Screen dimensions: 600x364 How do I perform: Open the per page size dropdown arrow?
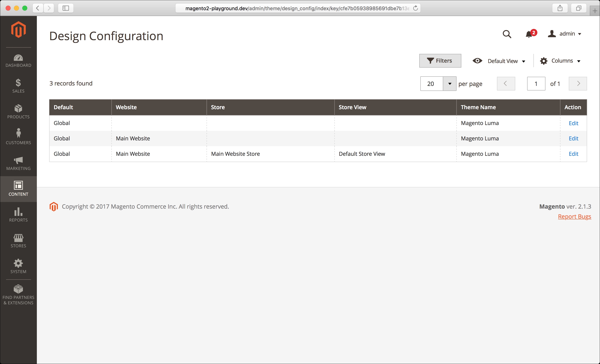pyautogui.click(x=449, y=84)
